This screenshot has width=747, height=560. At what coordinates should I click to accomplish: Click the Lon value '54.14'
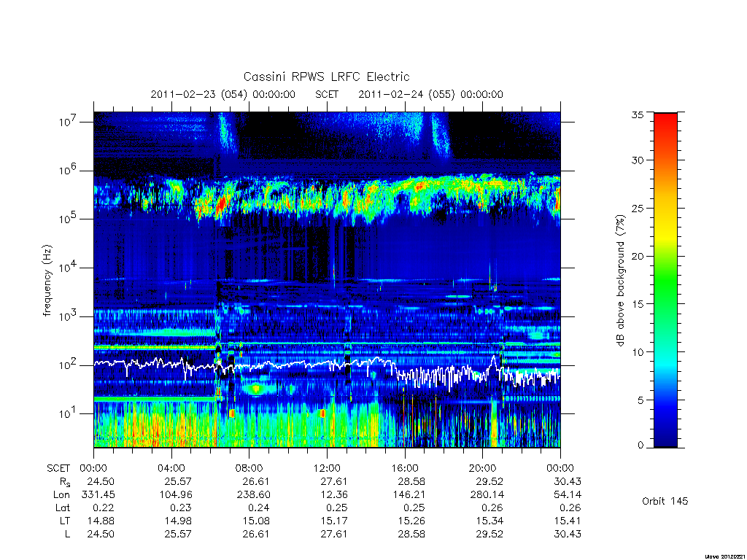568,495
